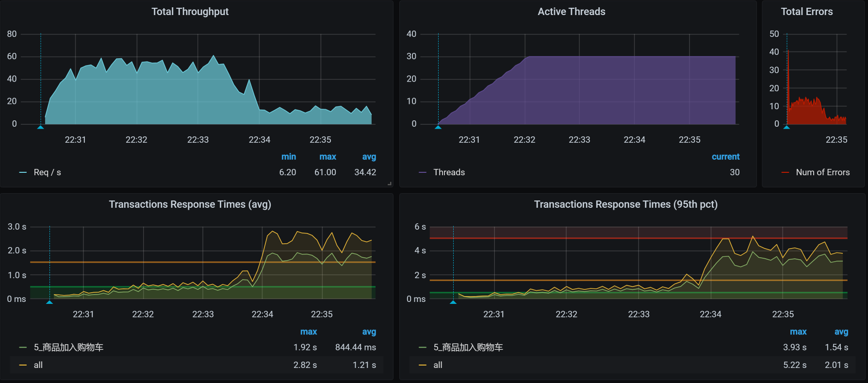Sort 95th pct legend by avg column
Viewport: 868px width, 383px height.
pyautogui.click(x=841, y=332)
